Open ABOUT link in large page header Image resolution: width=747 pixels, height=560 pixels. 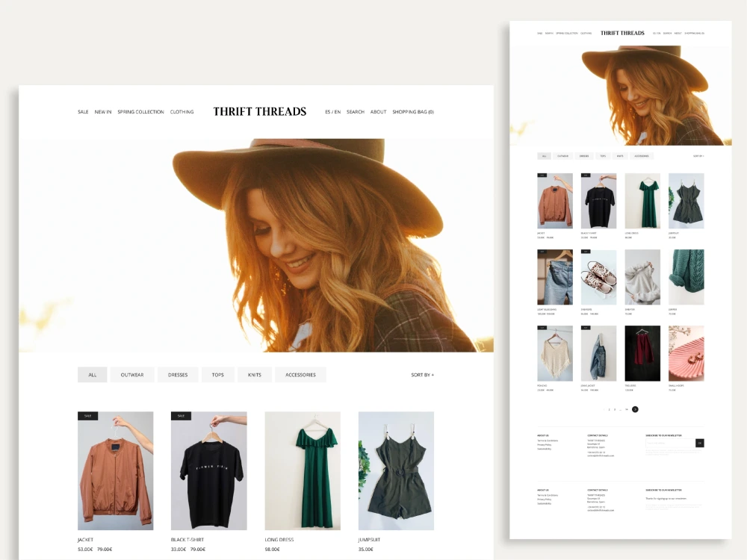click(378, 112)
